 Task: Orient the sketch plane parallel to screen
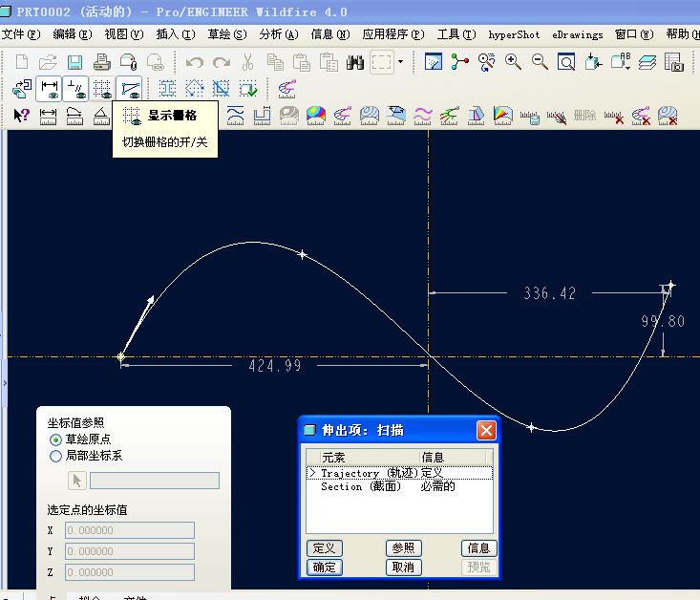pyautogui.click(x=22, y=89)
